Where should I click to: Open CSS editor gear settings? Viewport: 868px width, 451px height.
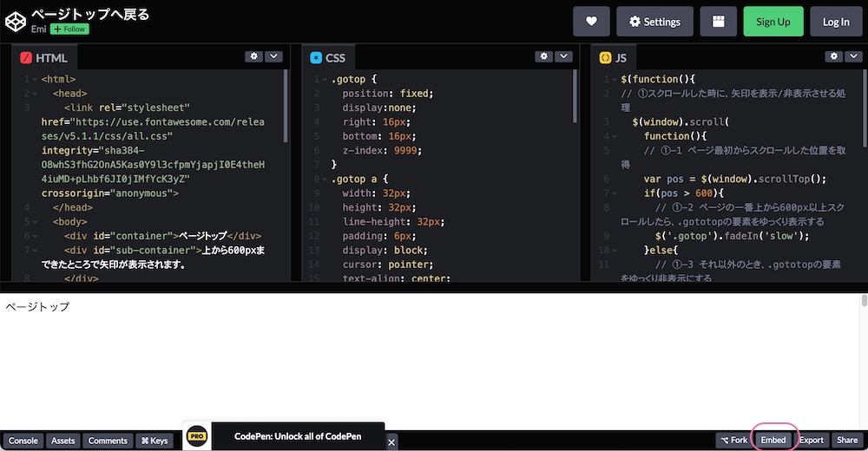click(543, 56)
